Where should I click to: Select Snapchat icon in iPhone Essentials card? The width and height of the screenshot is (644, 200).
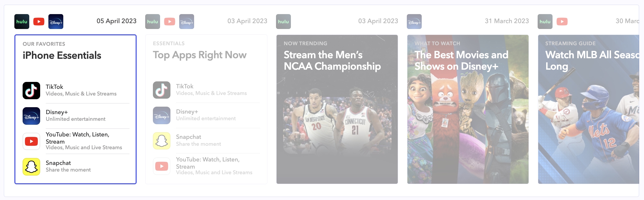[x=31, y=167]
